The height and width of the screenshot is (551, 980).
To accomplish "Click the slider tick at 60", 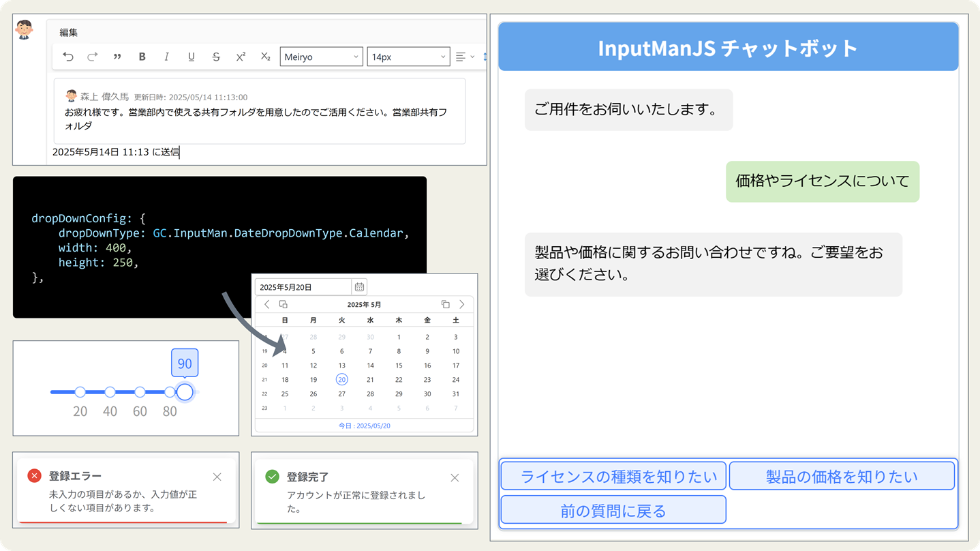I will 140,392.
